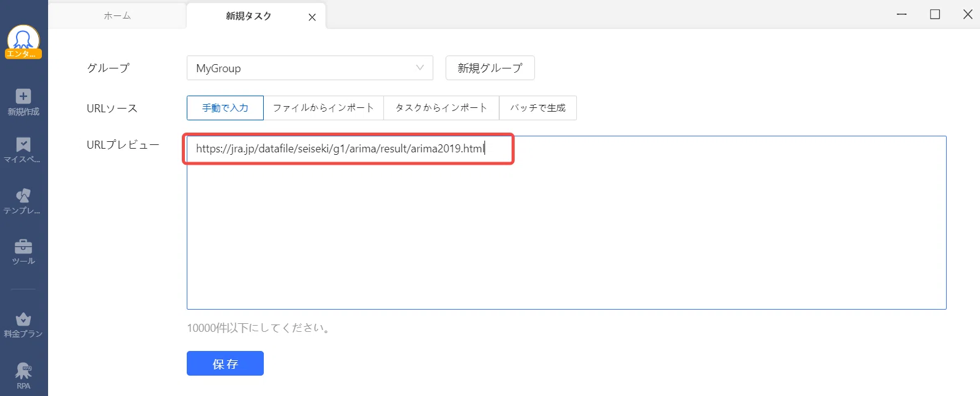
Task: Switch to the ホーム tab
Action: pyautogui.click(x=117, y=15)
